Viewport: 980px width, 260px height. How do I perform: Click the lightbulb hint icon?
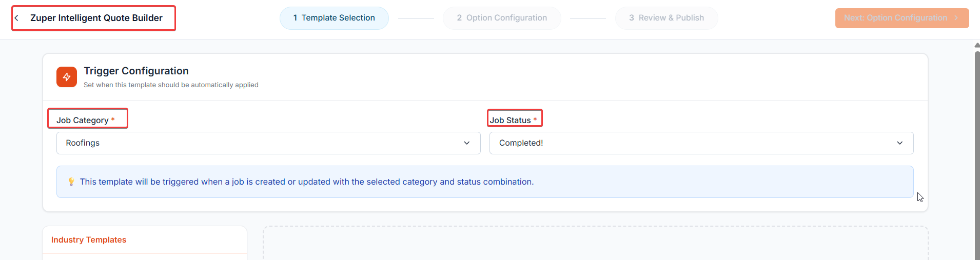coord(71,182)
